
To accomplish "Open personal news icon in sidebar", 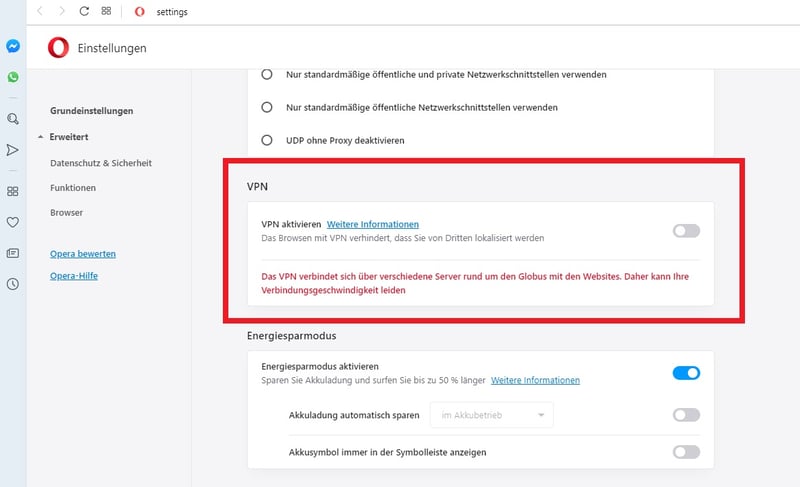I will (x=13, y=253).
